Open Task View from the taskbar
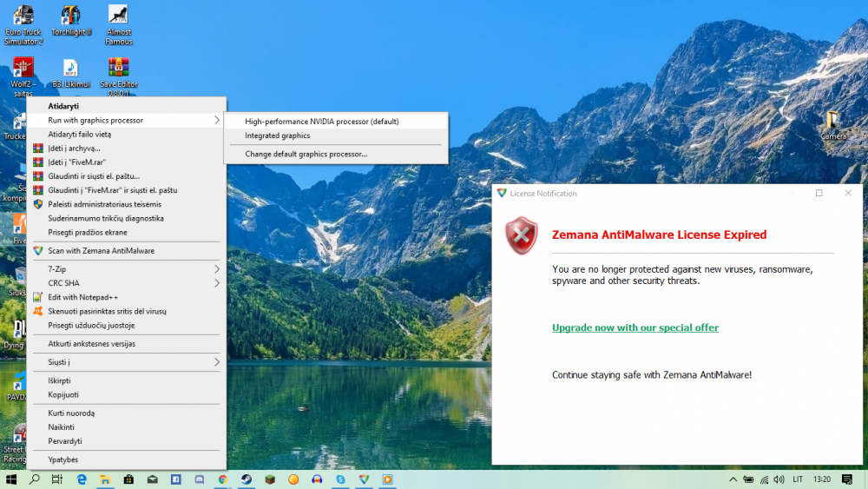868x489 pixels. [57, 479]
